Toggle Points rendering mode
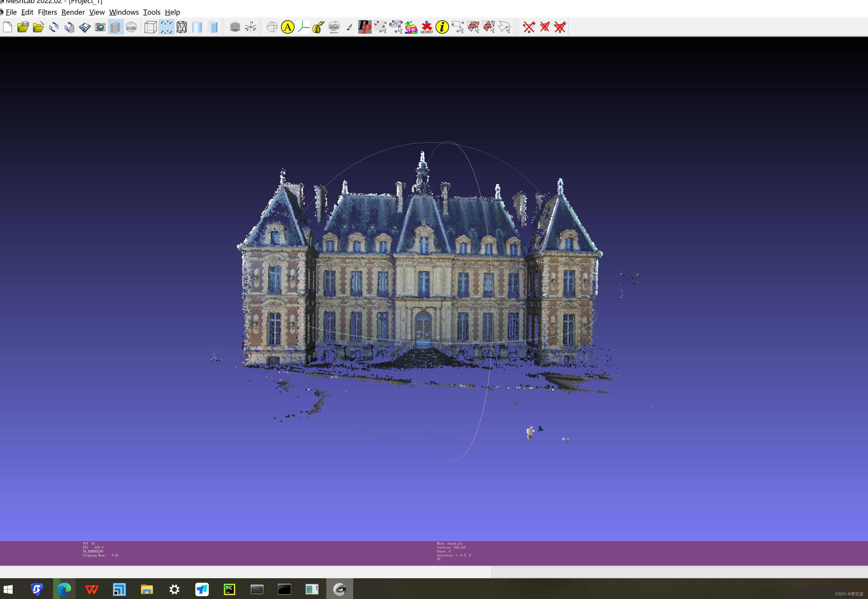 tap(166, 27)
